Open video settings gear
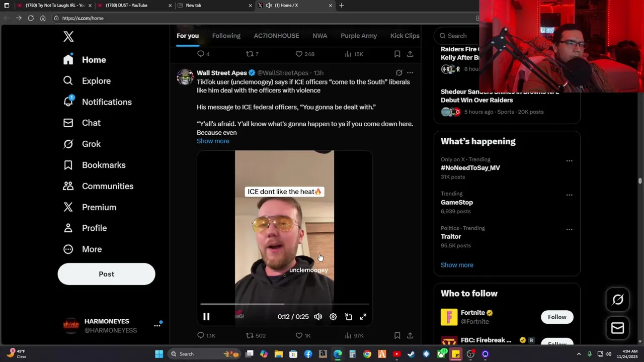The image size is (644, 362). [333, 317]
